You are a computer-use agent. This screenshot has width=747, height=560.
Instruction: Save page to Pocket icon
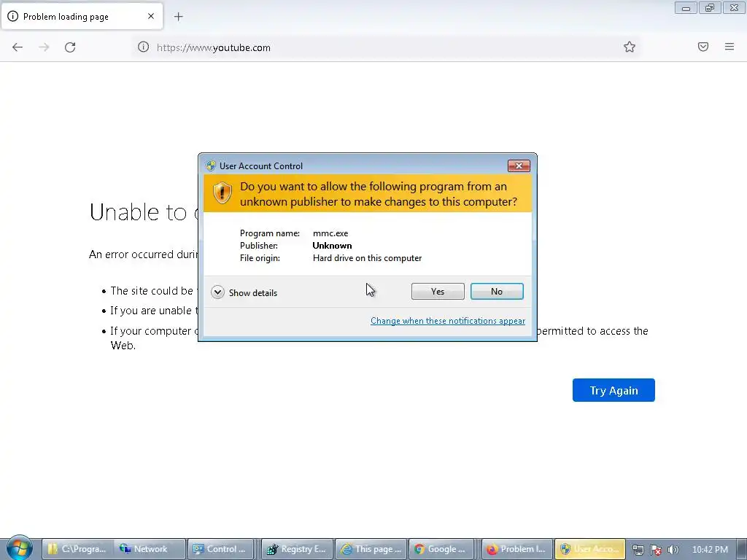(703, 47)
